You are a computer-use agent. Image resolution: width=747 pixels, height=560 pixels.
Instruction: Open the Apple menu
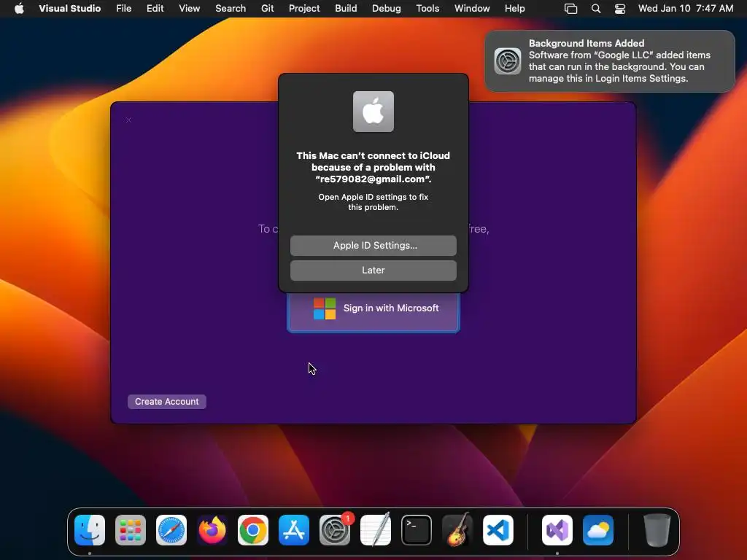click(19, 8)
